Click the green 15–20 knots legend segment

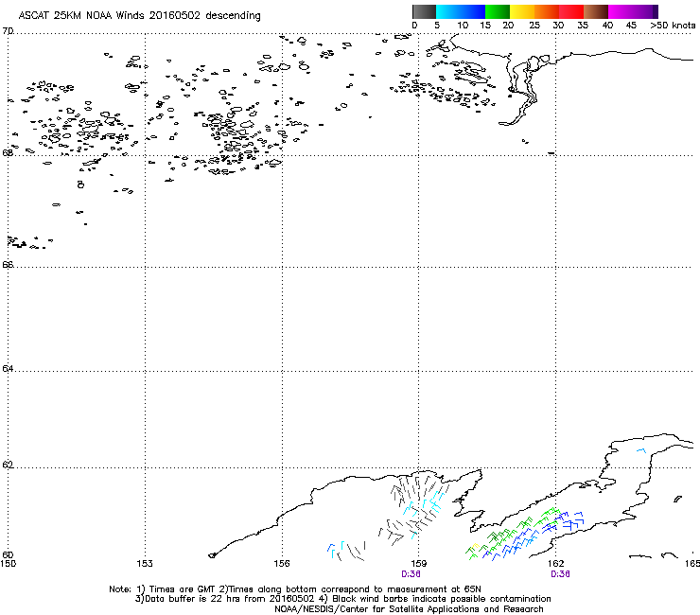coord(498,11)
